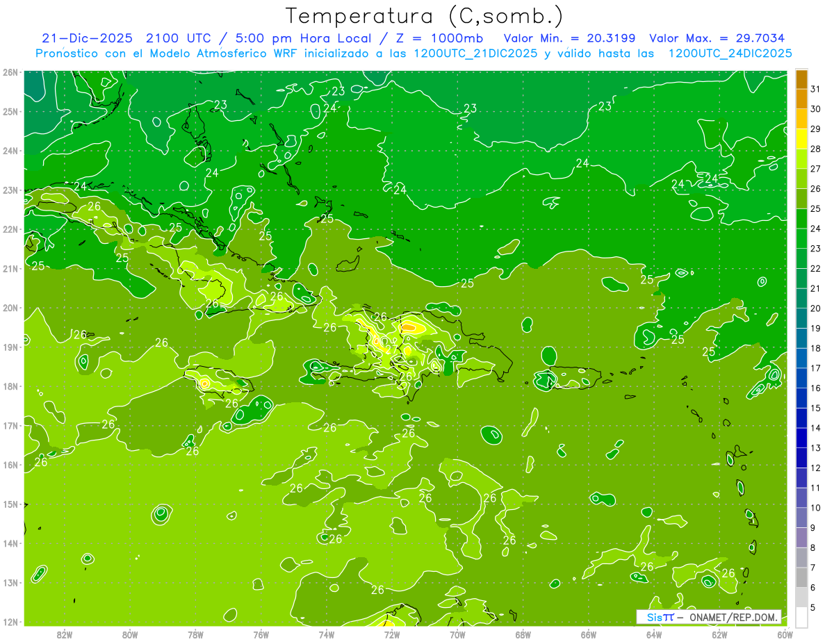834x644 pixels.
Task: Click the color scale label "28"
Action: (x=816, y=149)
